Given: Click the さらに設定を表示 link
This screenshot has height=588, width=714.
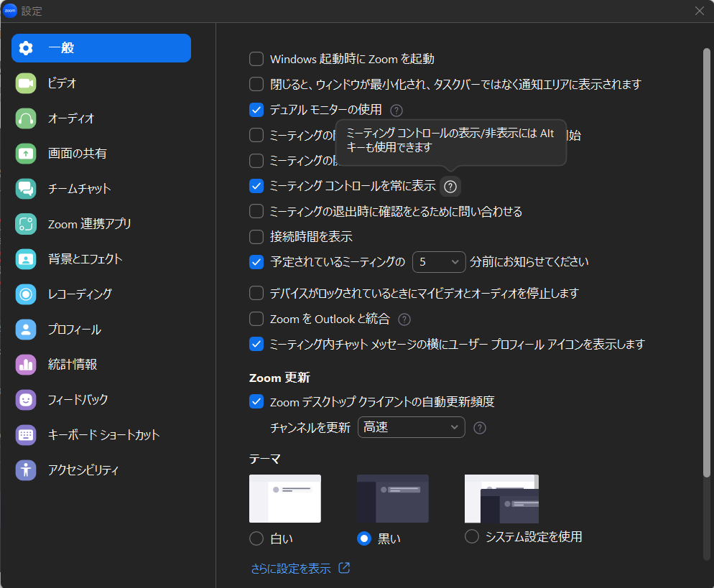Looking at the screenshot, I should (291, 569).
